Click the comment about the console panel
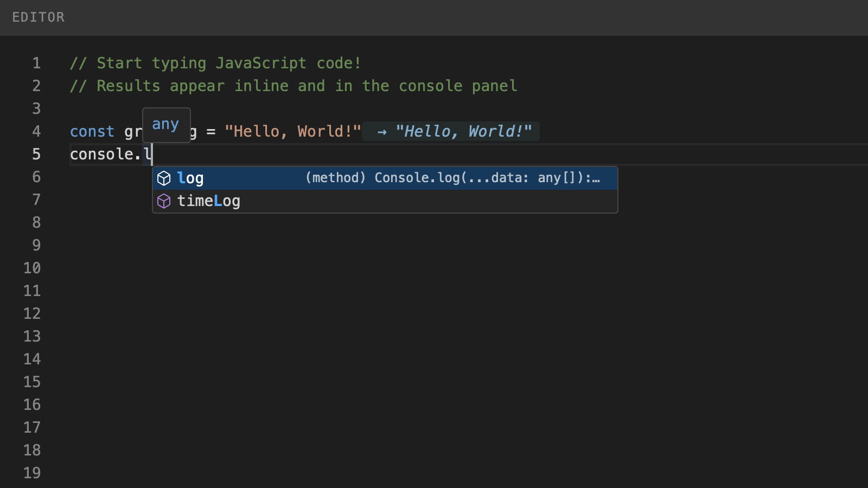This screenshot has height=488, width=868. 293,86
